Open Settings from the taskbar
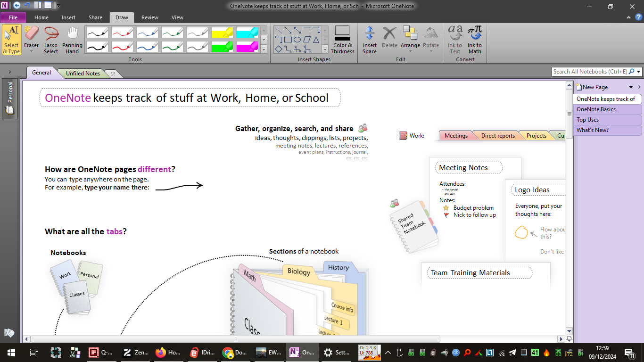644x362 pixels. (337, 352)
